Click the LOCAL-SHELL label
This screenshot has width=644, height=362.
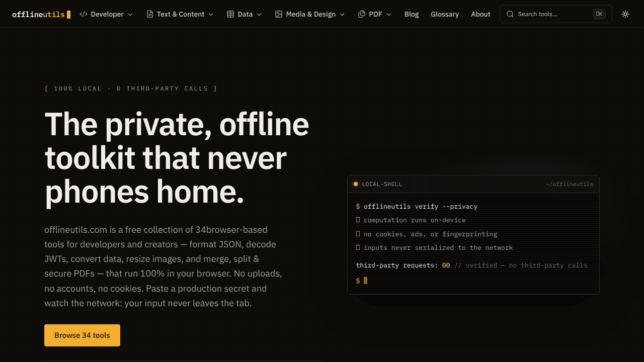[x=382, y=184]
